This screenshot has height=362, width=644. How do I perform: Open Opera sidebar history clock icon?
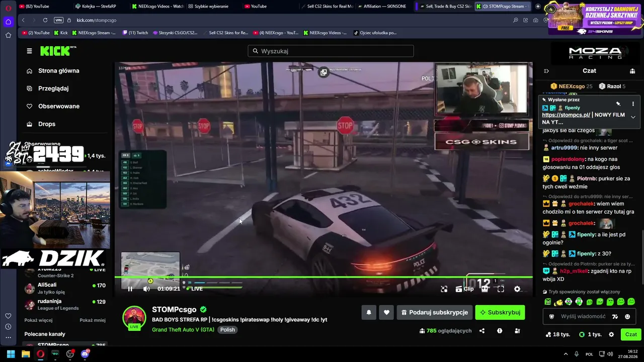[8, 326]
